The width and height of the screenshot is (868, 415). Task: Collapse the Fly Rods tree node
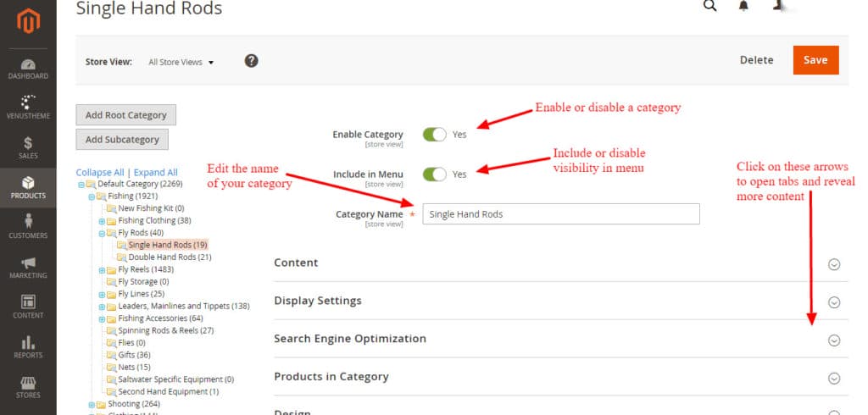tap(102, 233)
